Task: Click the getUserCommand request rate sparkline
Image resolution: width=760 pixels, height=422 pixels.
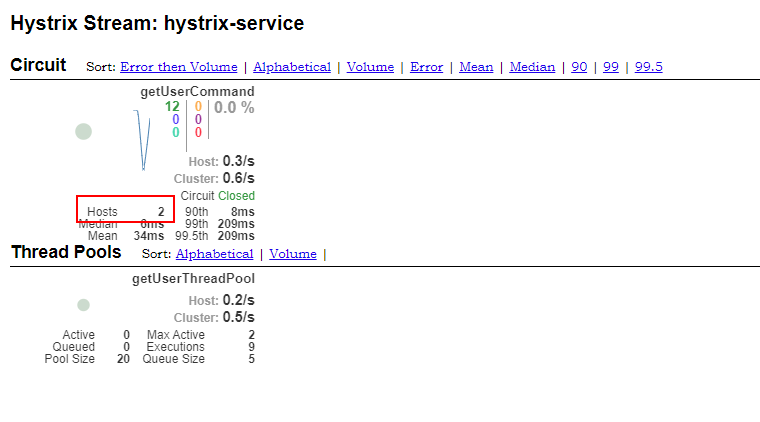Action: (x=142, y=139)
